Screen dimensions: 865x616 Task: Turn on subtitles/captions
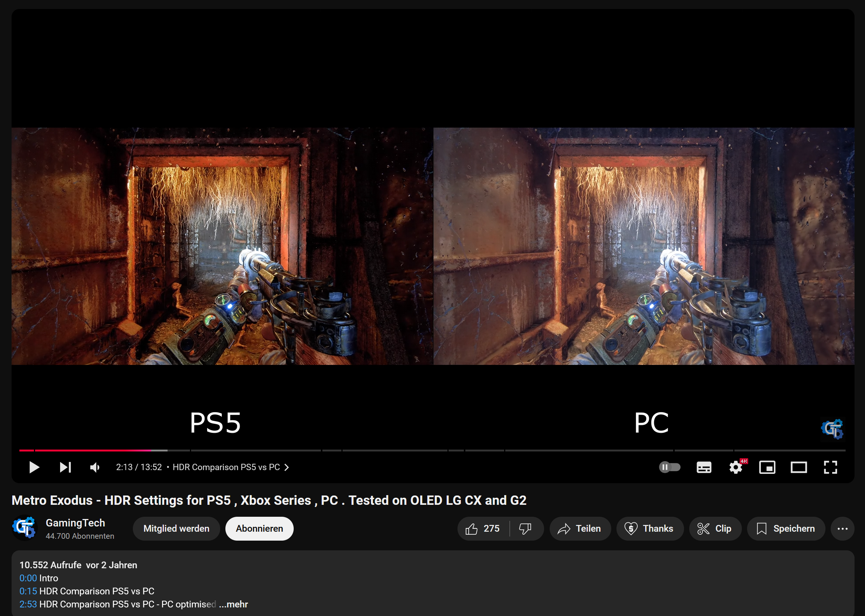click(x=704, y=467)
